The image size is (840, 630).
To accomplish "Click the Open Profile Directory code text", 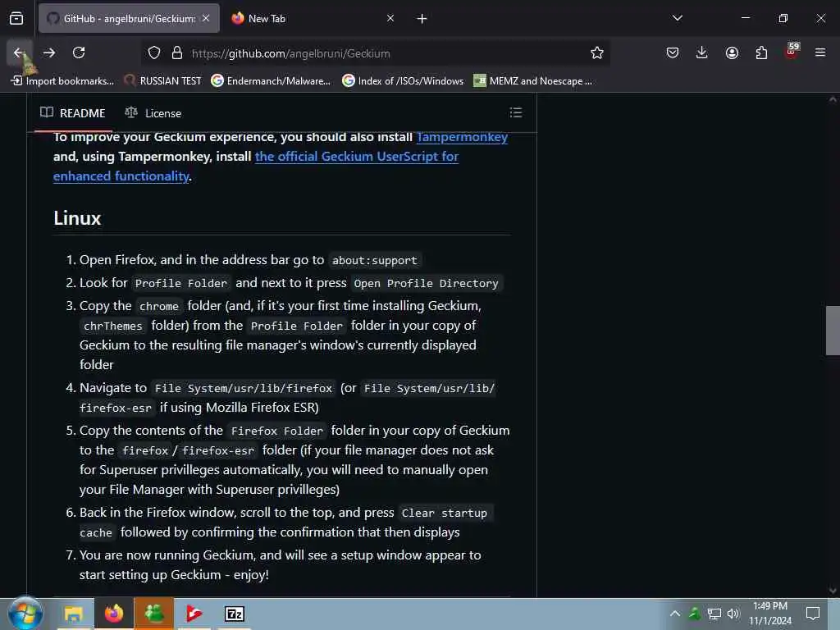I will [426, 283].
